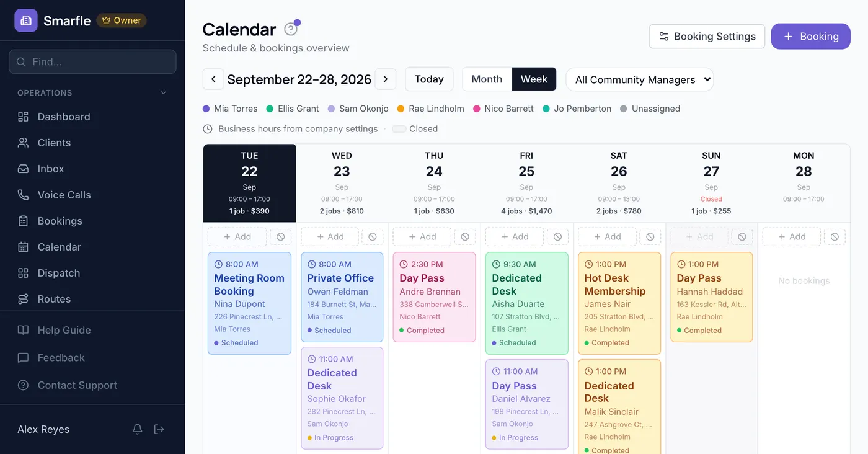Click the block-day icon in Wednesday column
This screenshot has height=454, width=868.
coord(373,237)
